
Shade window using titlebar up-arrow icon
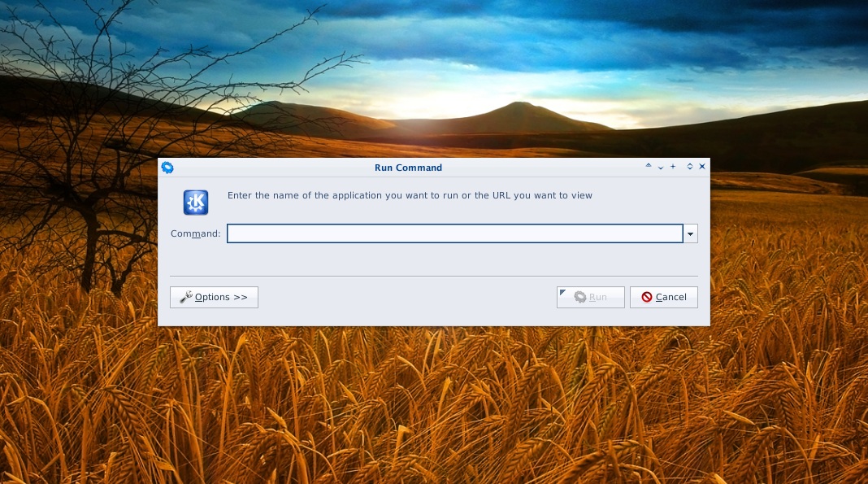649,166
